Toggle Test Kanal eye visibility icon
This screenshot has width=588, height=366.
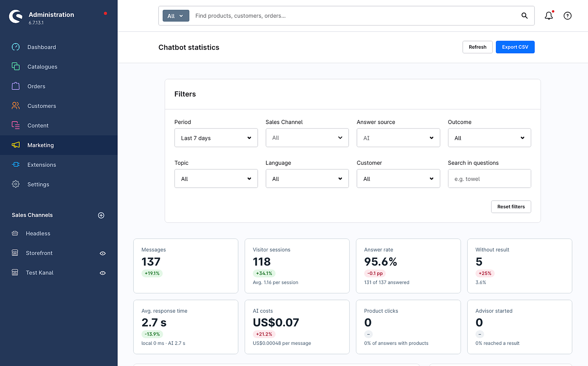click(x=103, y=273)
